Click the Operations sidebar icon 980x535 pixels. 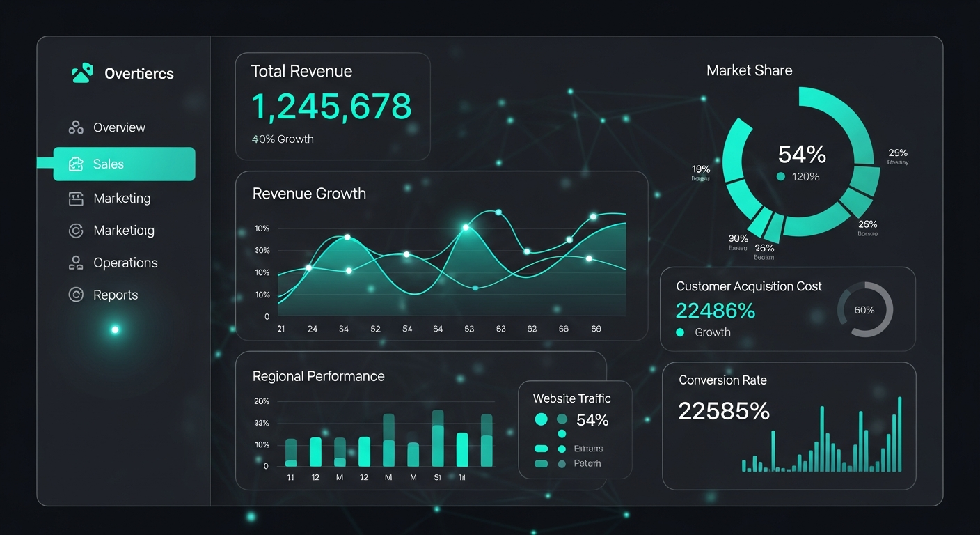76,263
